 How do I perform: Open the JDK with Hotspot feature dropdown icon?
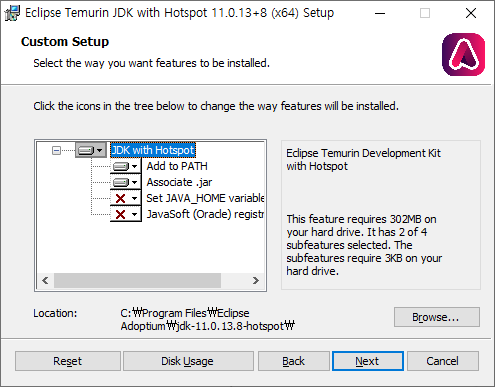(x=91, y=150)
